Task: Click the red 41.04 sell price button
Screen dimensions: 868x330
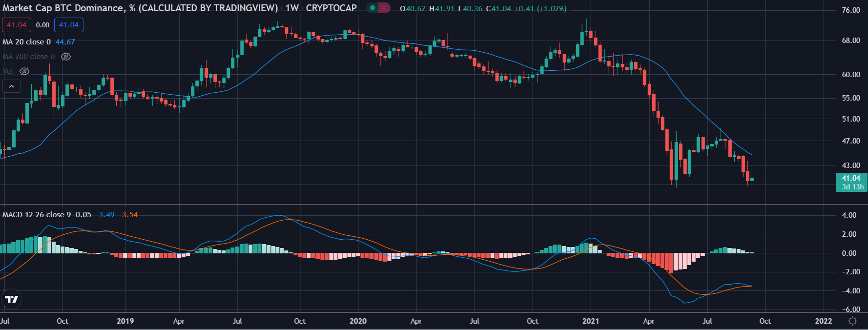Action: click(x=17, y=25)
